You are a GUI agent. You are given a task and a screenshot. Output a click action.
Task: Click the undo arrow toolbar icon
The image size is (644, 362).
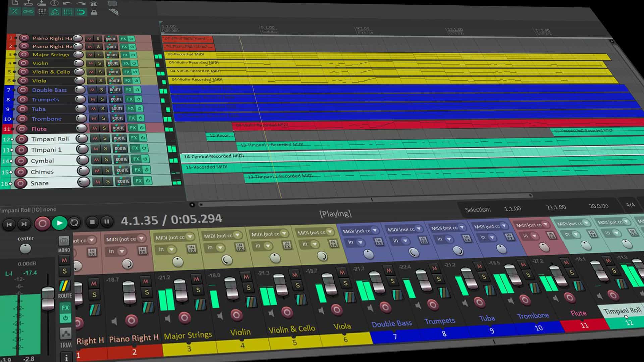[x=67, y=3]
